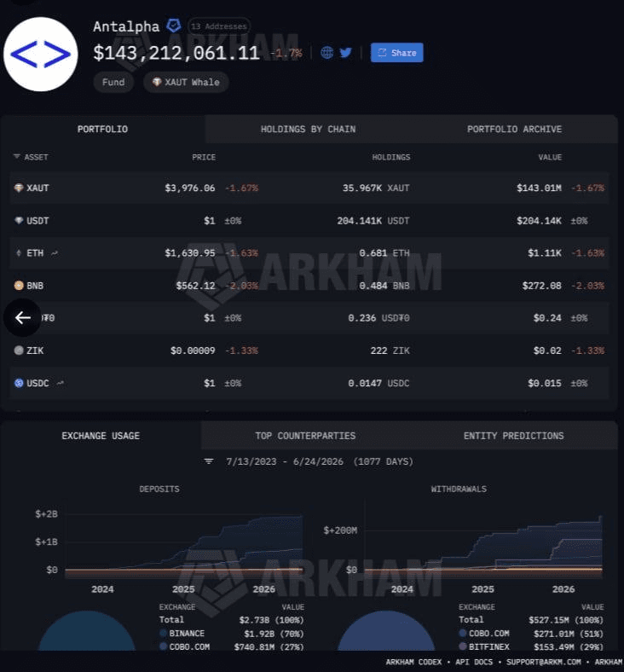Click the BINANCE legend color dot

(163, 633)
